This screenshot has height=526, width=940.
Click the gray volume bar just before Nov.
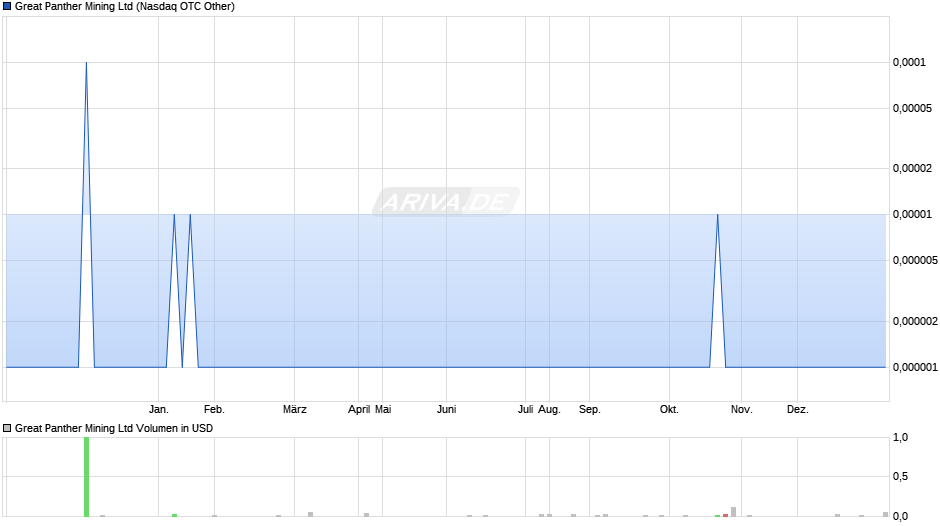coord(733,512)
